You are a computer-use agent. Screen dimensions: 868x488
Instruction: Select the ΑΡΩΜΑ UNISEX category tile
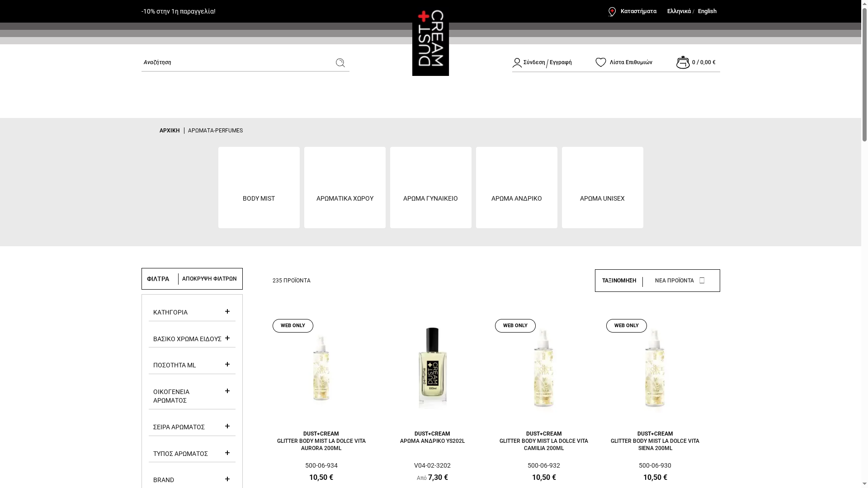pyautogui.click(x=602, y=188)
